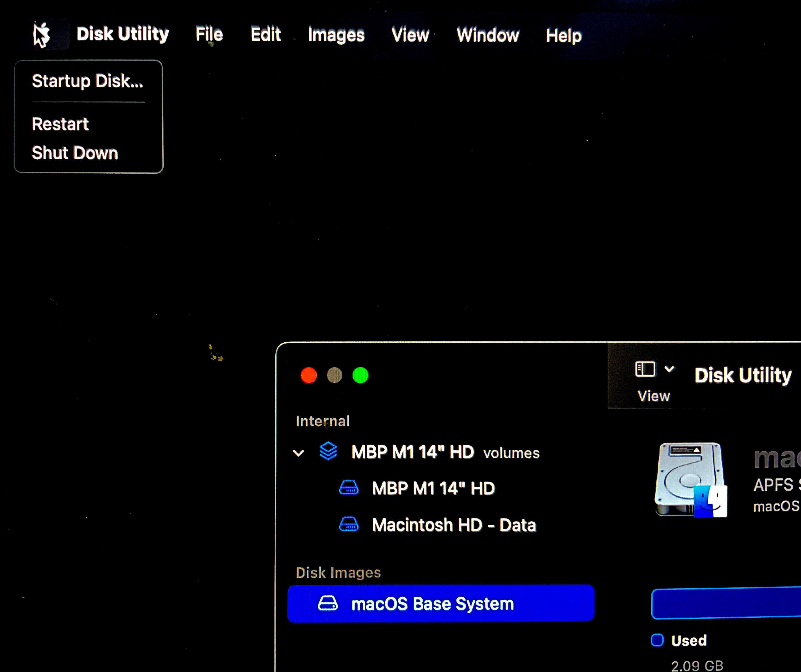Click the blue Used legend marker
The height and width of the screenshot is (672, 801).
pos(657,640)
